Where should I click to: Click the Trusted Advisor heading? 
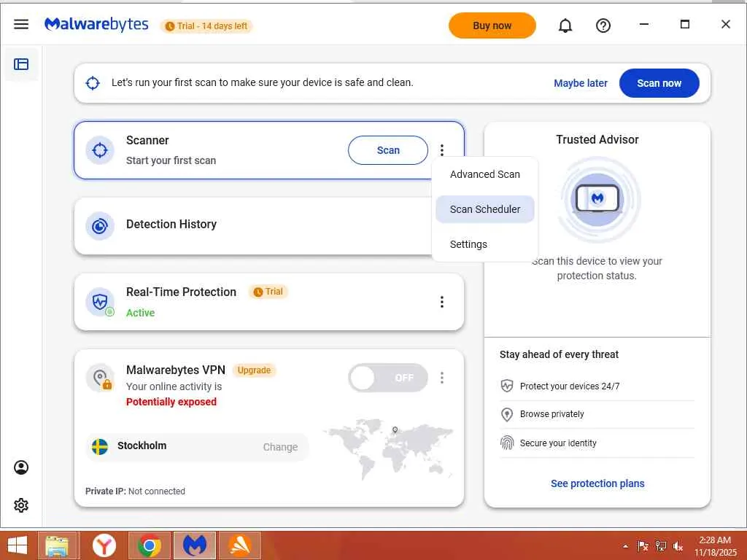pyautogui.click(x=597, y=139)
